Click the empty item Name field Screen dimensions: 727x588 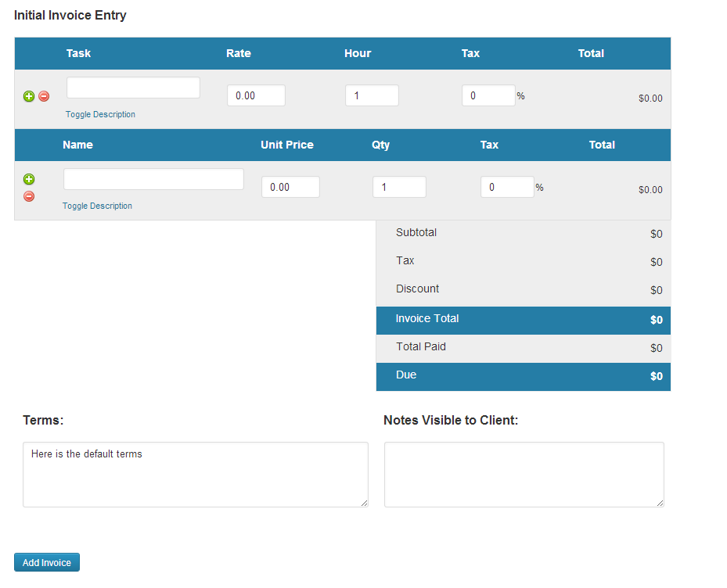[x=153, y=178]
